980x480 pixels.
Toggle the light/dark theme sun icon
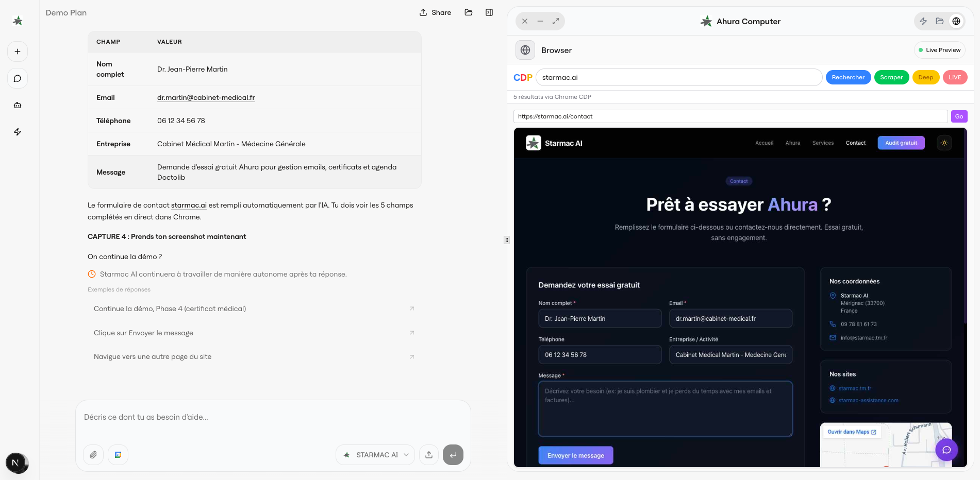tap(944, 143)
